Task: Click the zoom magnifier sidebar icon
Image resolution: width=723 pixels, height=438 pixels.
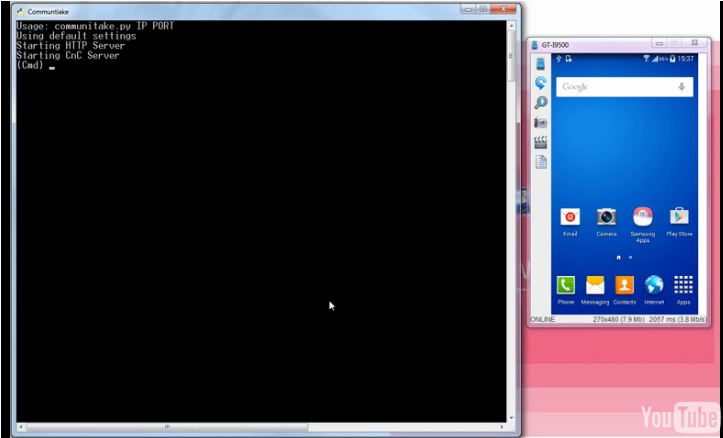Action: coord(540,103)
